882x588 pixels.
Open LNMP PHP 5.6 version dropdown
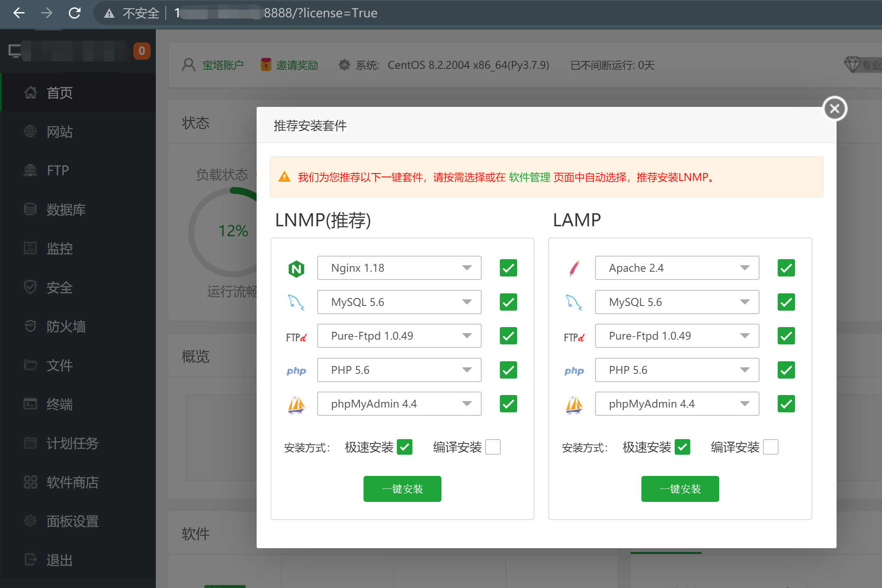[399, 370]
